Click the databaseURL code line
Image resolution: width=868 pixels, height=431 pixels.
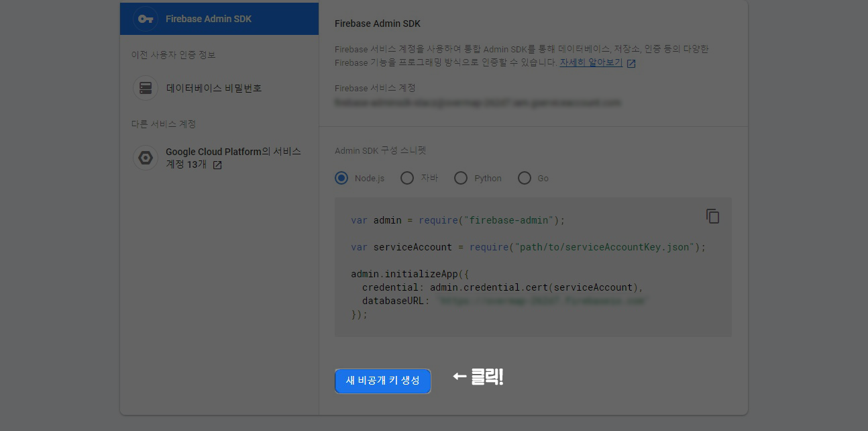tap(504, 301)
